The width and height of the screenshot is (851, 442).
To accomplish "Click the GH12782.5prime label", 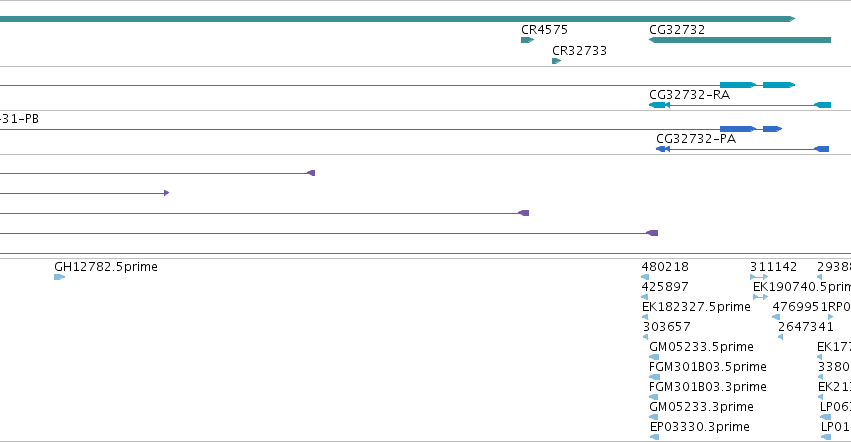I will (x=106, y=267).
